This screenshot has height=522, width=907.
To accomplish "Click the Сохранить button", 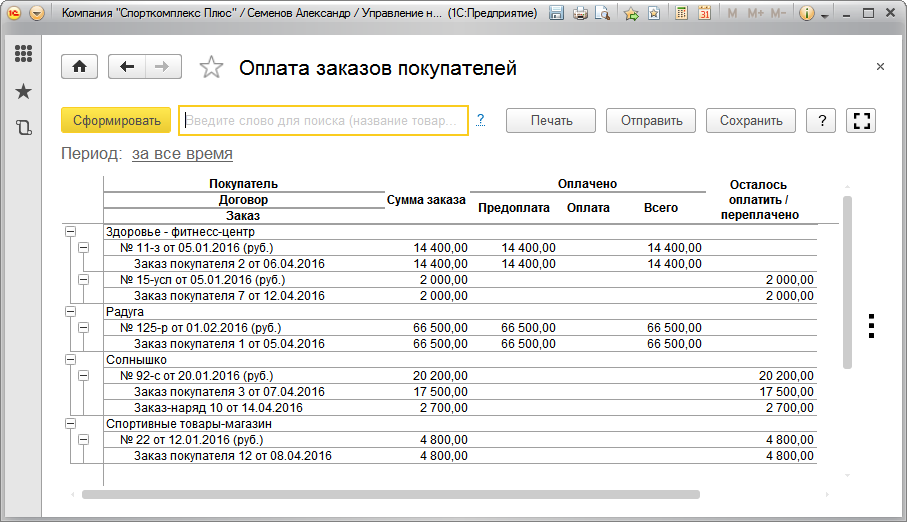I will coord(751,120).
